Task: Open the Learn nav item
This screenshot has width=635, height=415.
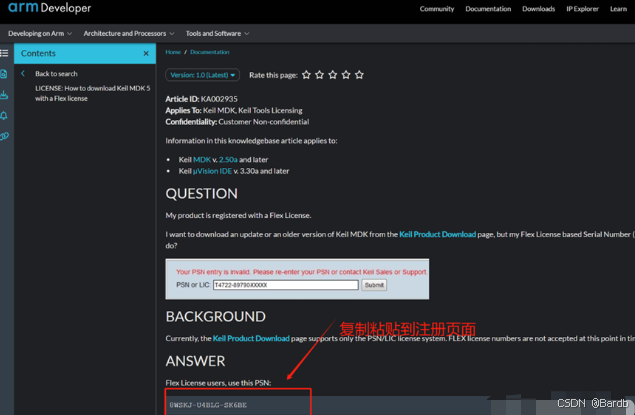Action: pyautogui.click(x=618, y=9)
